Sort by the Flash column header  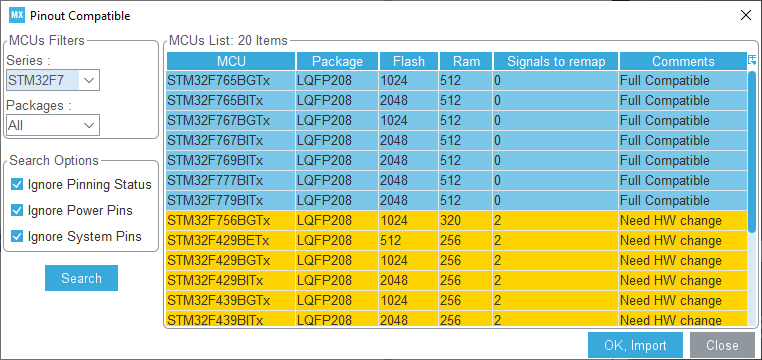(409, 61)
